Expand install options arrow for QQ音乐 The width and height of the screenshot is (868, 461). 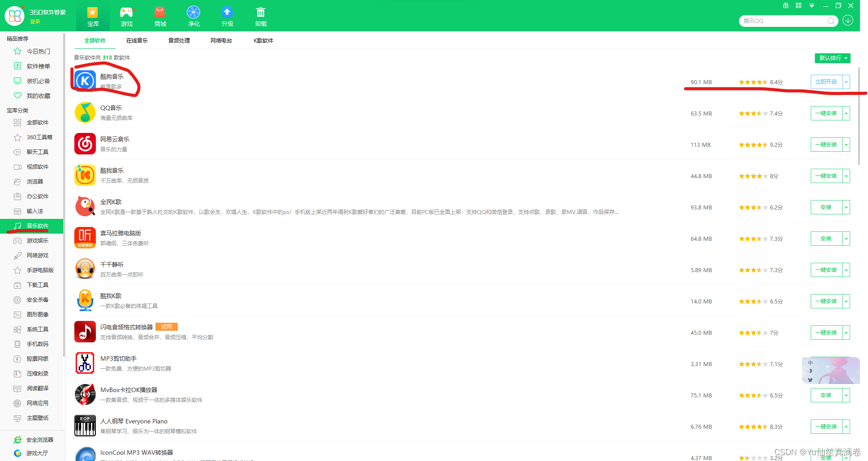(x=846, y=113)
